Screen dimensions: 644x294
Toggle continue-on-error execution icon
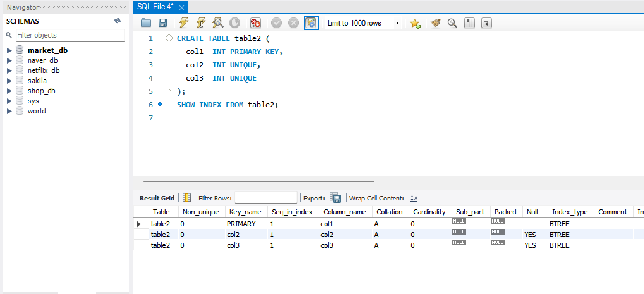point(255,23)
